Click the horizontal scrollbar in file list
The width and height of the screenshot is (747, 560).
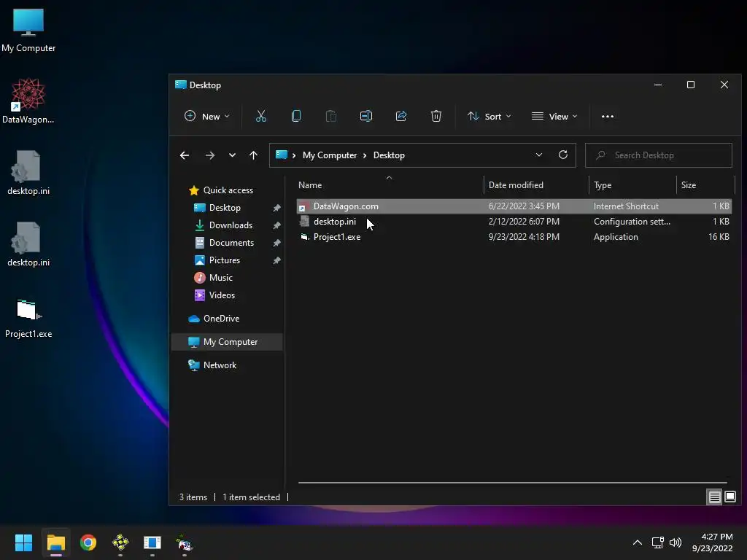(x=512, y=483)
